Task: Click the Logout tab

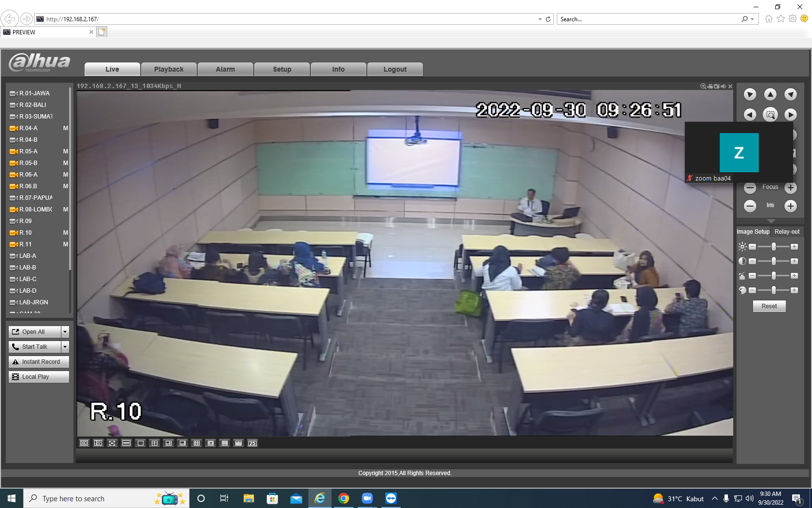Action: (395, 69)
